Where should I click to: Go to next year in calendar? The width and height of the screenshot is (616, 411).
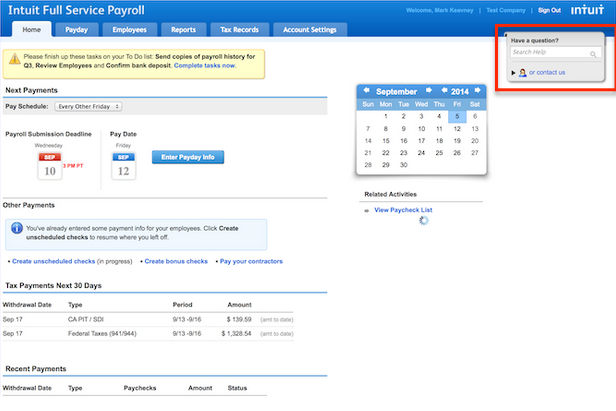[477, 90]
